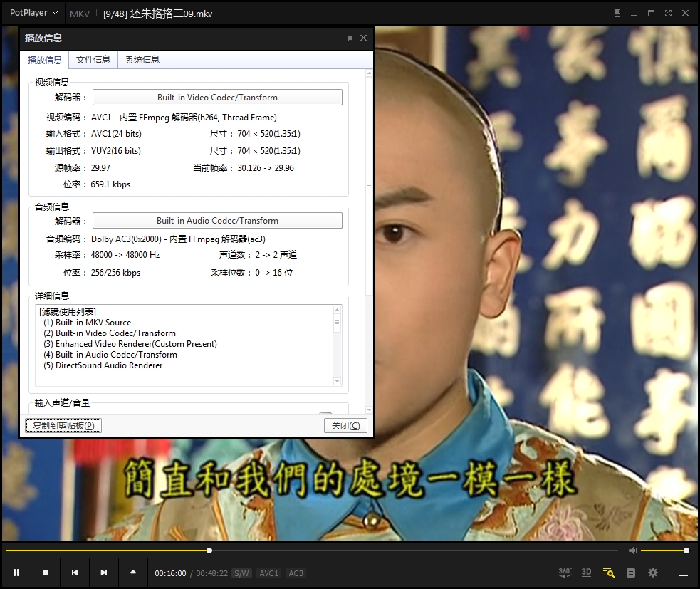This screenshot has height=589, width=700.
Task: Click dialog scrollbar down arrow
Action: click(x=369, y=409)
